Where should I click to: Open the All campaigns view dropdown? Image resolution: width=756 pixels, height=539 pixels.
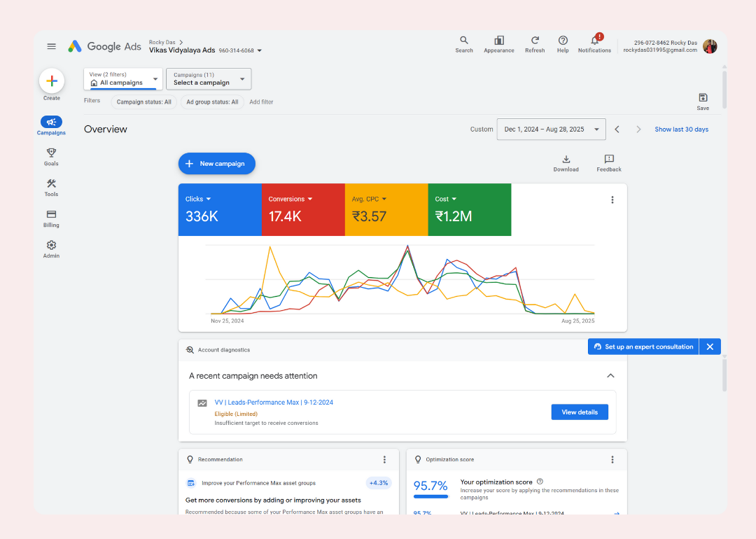pos(123,78)
